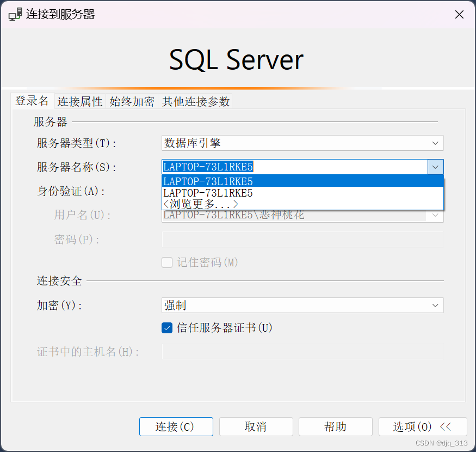The image size is (476, 452).
Task: Collapse the 服务器名称 dropdown via its arrow button
Action: click(x=435, y=167)
